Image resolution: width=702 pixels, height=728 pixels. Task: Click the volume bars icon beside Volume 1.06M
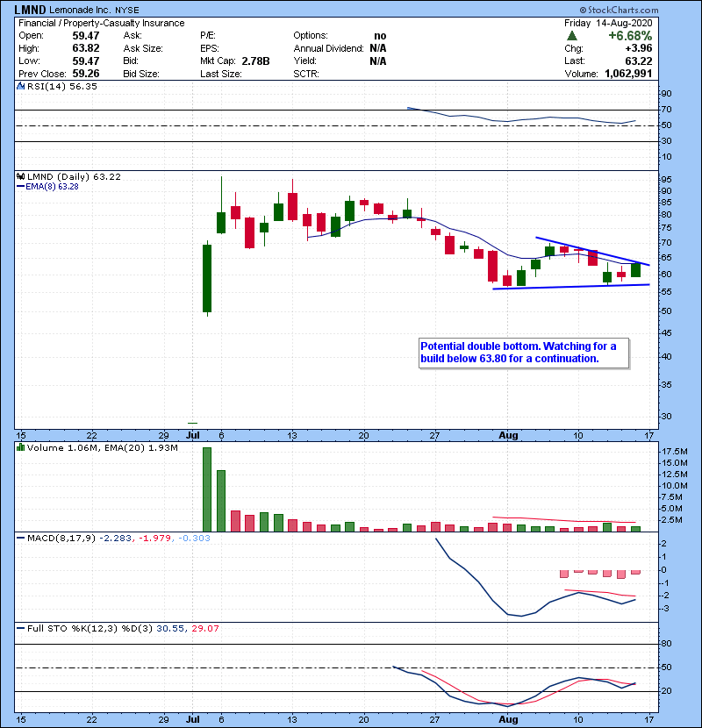[20, 447]
